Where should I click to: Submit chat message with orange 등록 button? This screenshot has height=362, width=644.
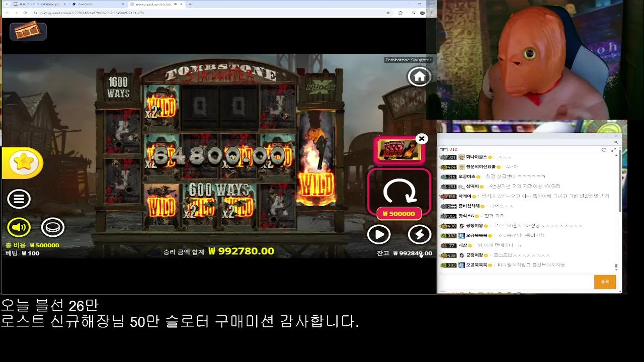coord(605,282)
